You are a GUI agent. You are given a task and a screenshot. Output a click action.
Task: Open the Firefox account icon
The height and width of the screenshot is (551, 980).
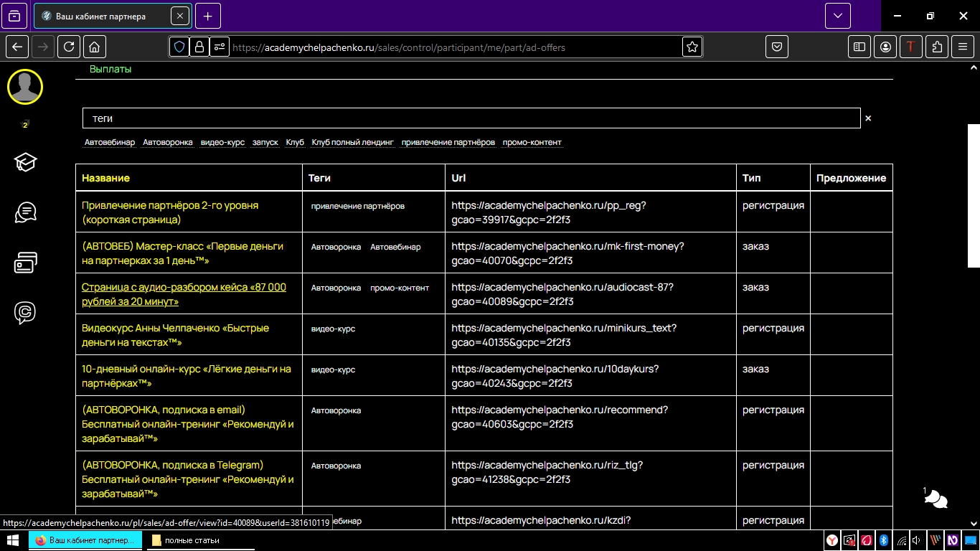click(886, 47)
